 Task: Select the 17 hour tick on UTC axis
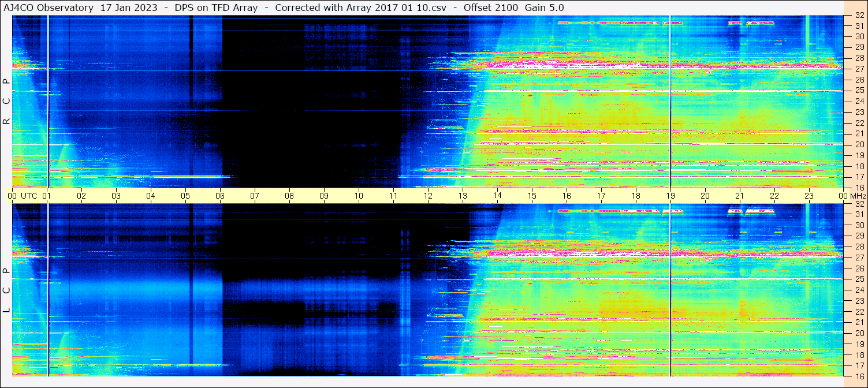click(601, 196)
